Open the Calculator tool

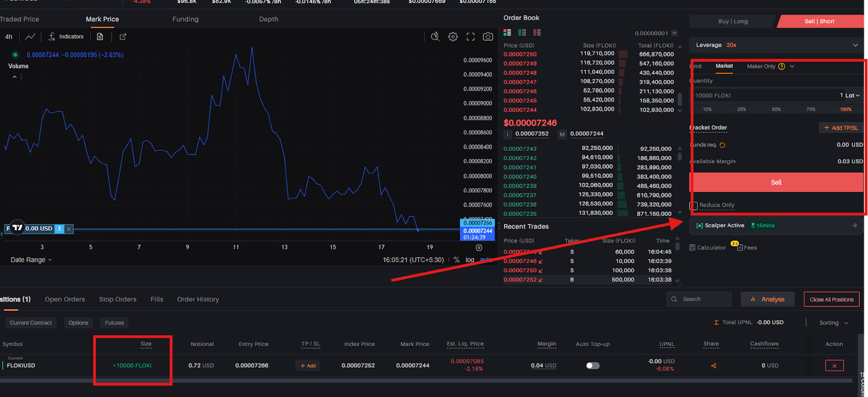point(707,247)
